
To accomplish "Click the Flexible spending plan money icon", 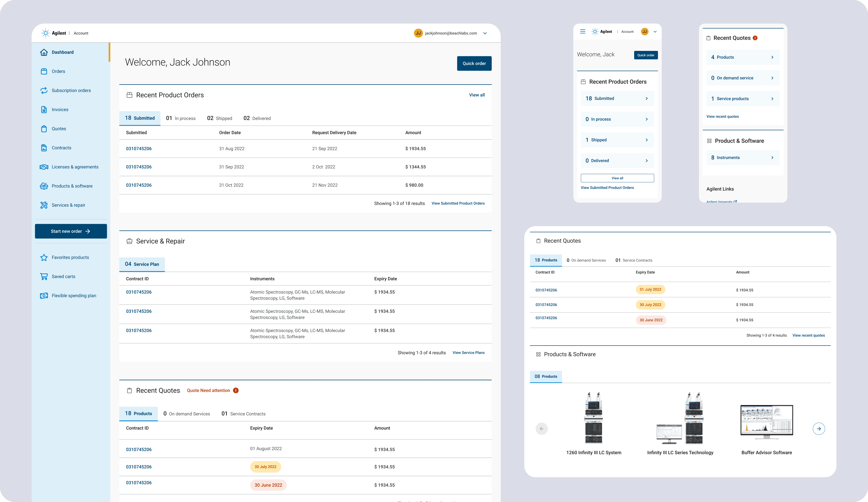I will (44, 296).
